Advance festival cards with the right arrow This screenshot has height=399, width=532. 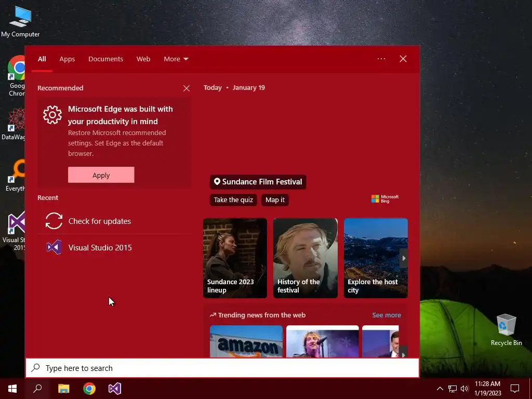pos(403,258)
